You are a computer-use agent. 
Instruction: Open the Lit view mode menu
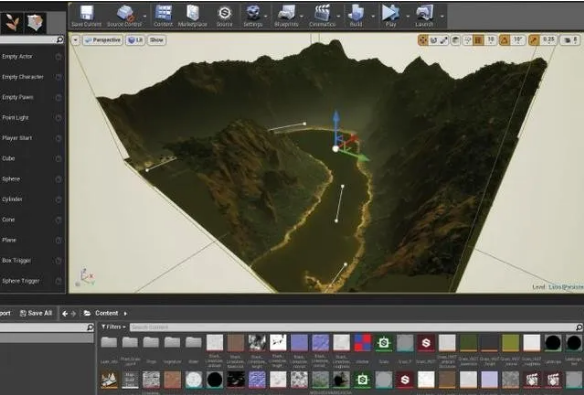click(x=135, y=40)
